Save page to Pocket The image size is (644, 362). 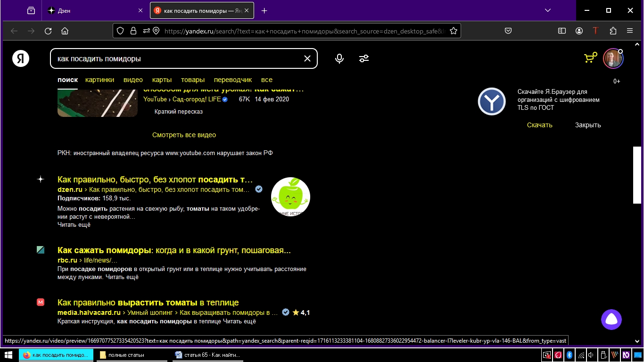(508, 31)
